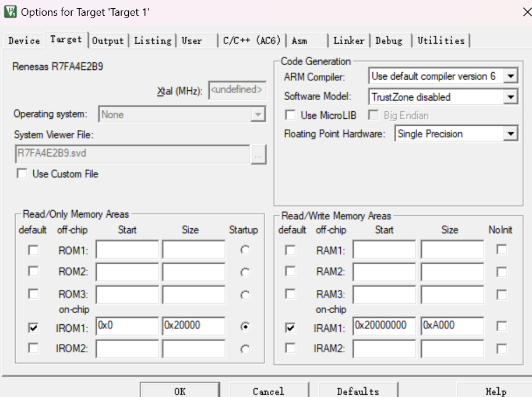Enable the Use MicroLIB checkbox
The image size is (532, 397).
click(x=290, y=115)
